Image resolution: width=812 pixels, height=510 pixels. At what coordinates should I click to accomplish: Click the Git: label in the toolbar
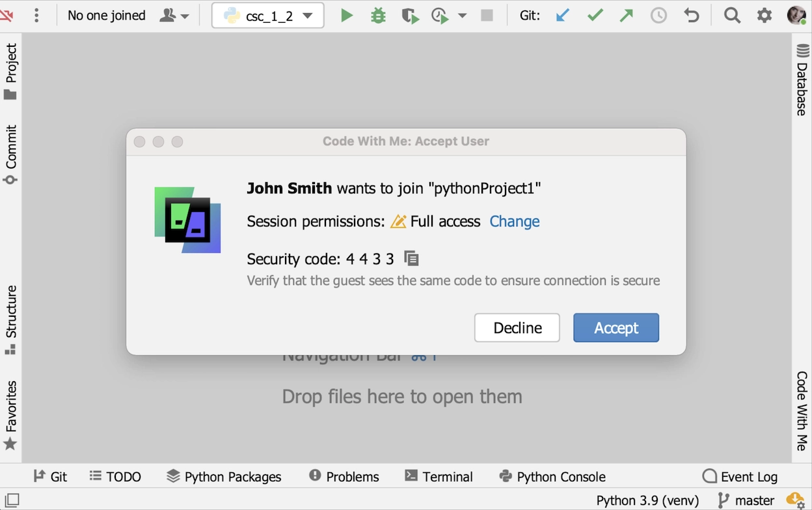click(530, 16)
